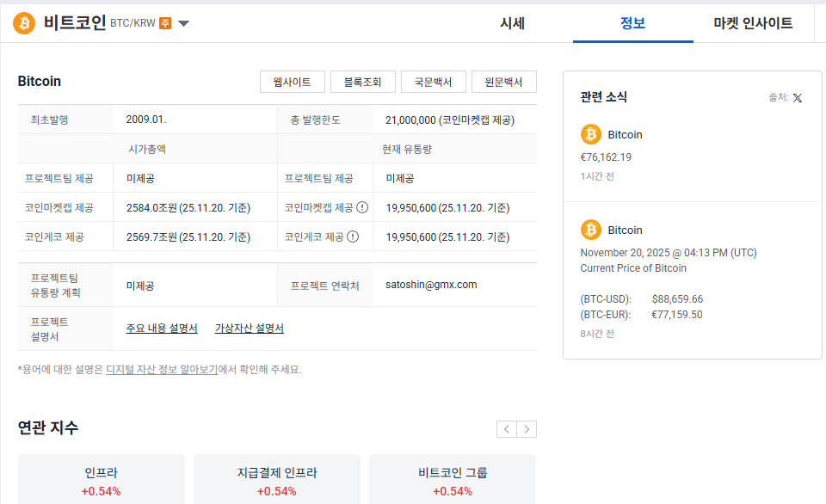Screen dimensions: 826x504
Task: Open the 주요 내용 설명서 link
Action: tap(162, 328)
